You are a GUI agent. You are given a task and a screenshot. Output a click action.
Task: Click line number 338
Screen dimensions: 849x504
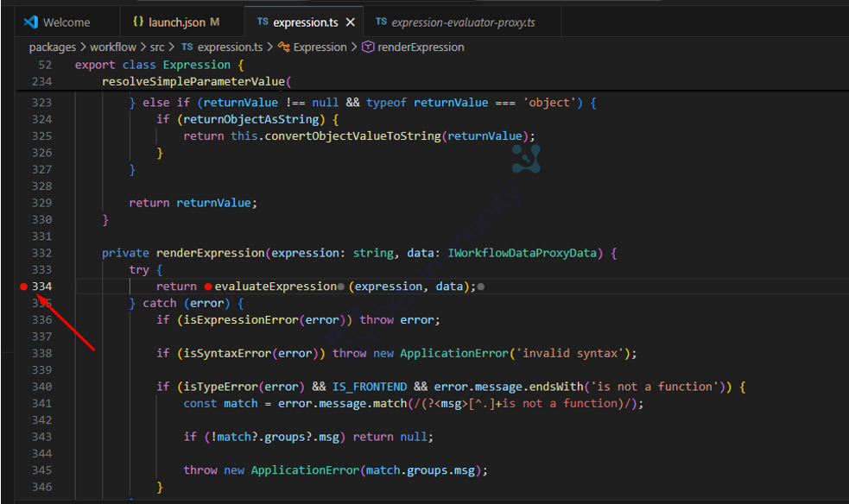point(41,353)
